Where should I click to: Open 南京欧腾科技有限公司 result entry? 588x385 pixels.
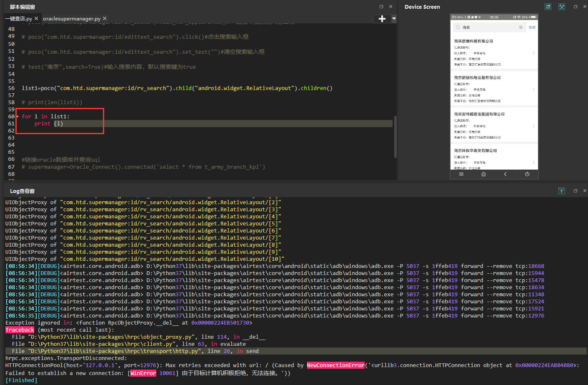click(x=494, y=52)
